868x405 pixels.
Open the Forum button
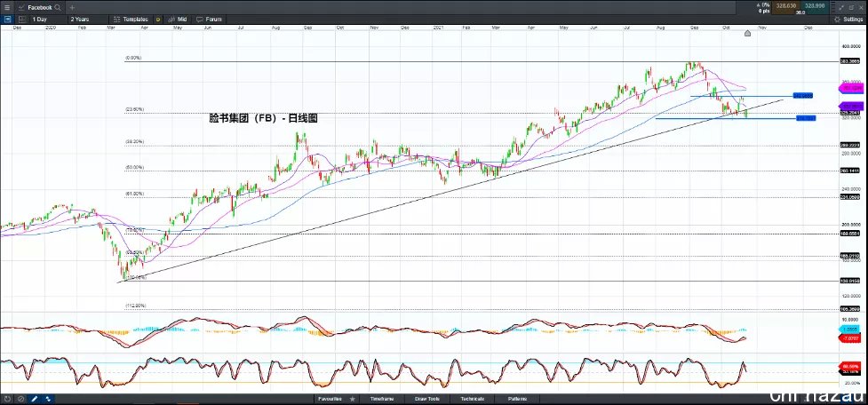tap(210, 19)
